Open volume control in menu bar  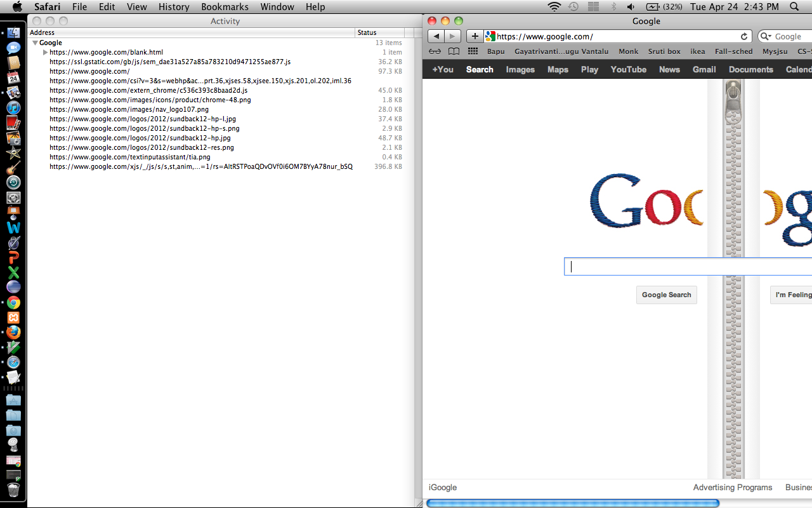point(631,7)
